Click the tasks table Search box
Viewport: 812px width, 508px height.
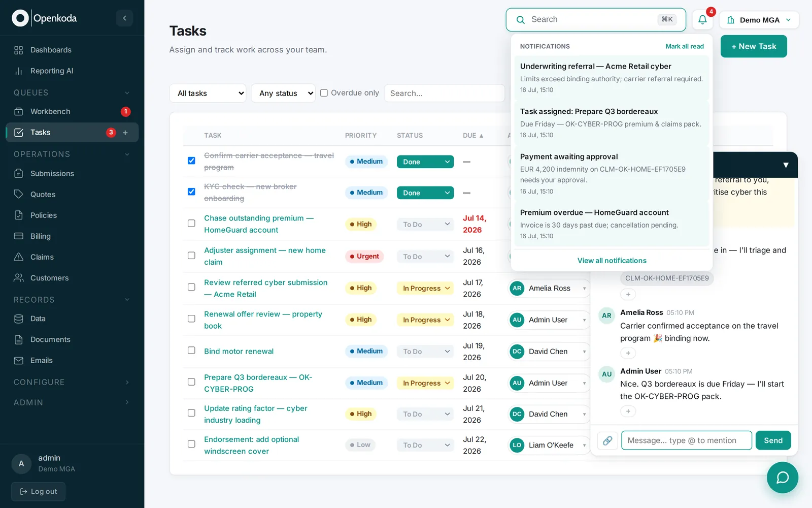click(x=444, y=93)
